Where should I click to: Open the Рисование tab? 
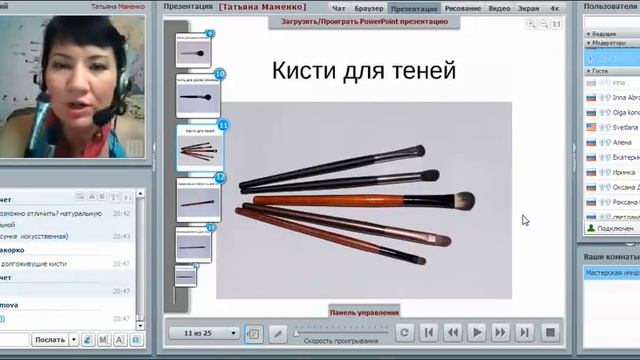tap(463, 8)
